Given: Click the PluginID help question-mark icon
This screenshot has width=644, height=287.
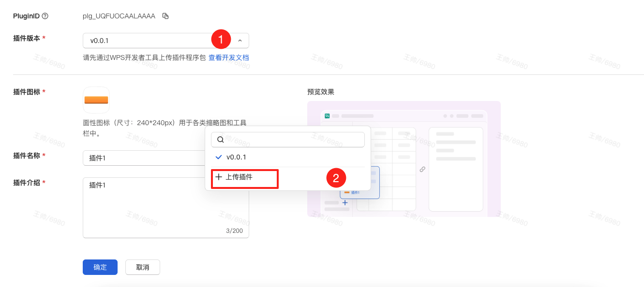Looking at the screenshot, I should pyautogui.click(x=45, y=16).
